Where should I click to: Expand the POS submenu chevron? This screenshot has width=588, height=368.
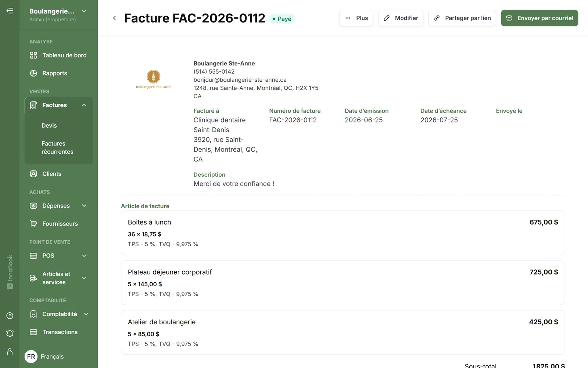(84, 256)
